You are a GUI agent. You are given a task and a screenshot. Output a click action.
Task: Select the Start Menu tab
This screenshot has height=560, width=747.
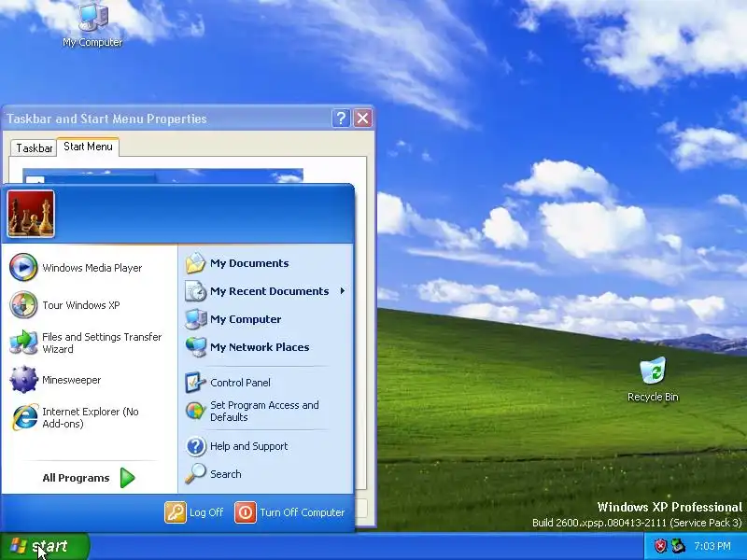[x=88, y=147]
